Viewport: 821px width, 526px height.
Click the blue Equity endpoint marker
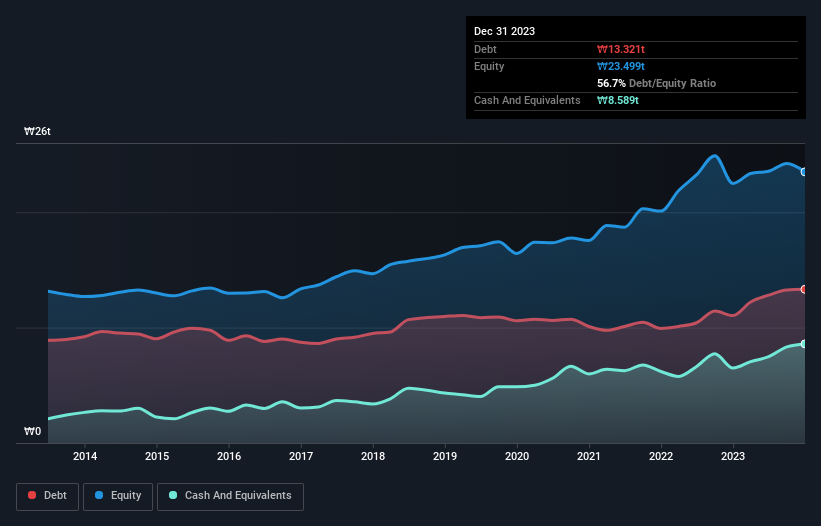[804, 172]
